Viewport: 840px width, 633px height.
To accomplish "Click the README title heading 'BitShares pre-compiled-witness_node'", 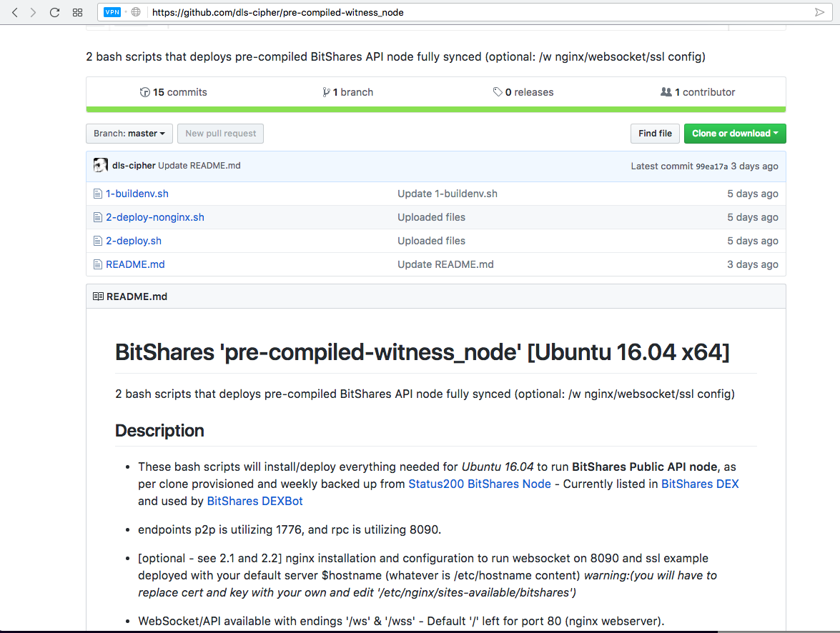I will pos(422,352).
